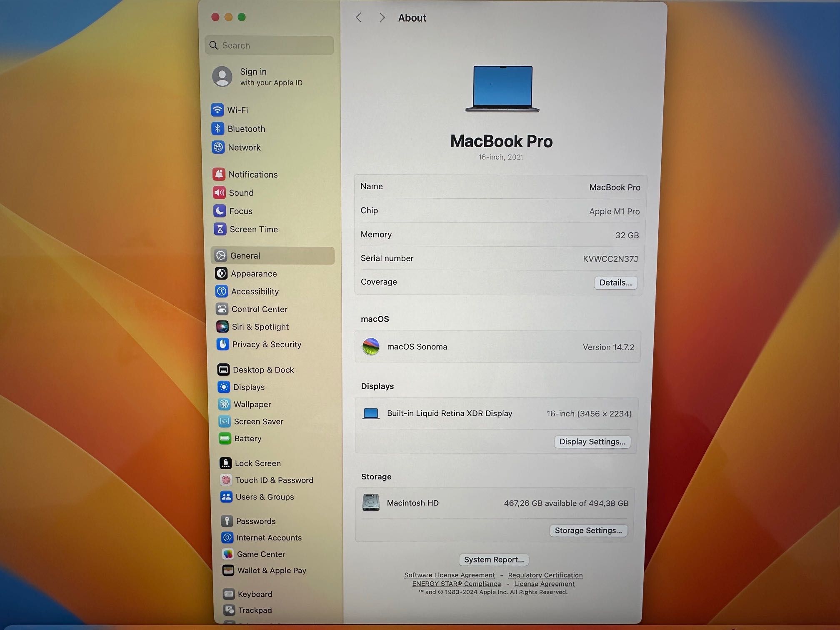Open the Passwords key icon
Viewport: 840px width, 630px height.
[x=227, y=521]
